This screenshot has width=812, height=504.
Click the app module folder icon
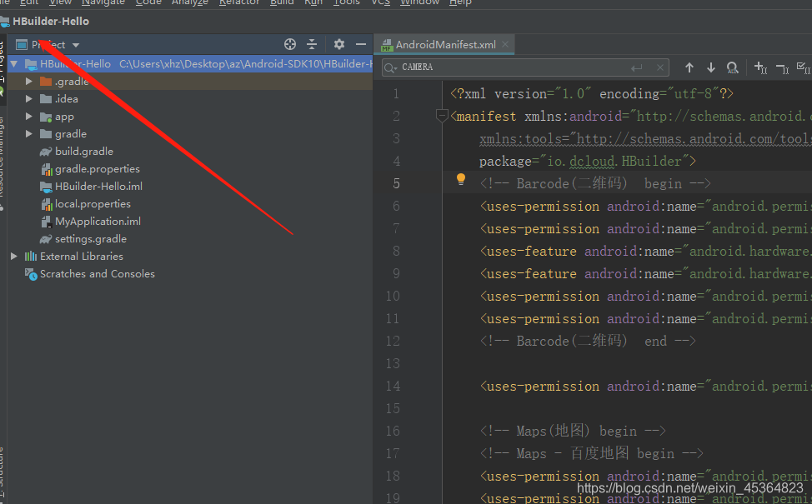coord(46,117)
